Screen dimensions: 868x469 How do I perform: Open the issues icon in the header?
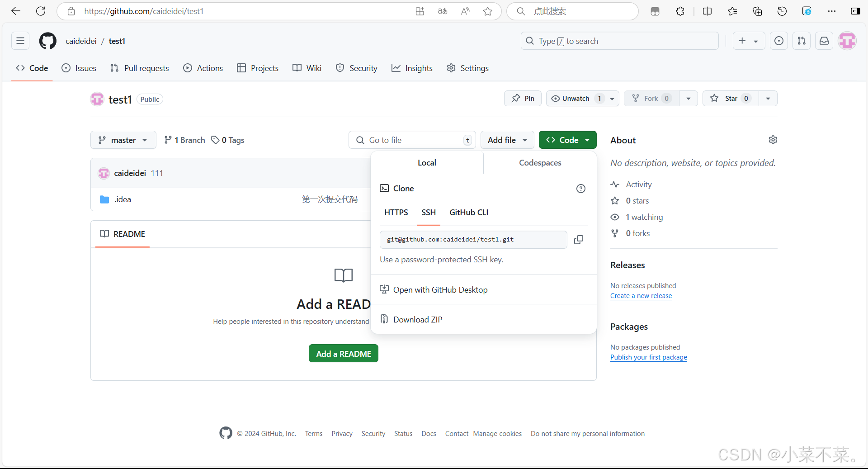778,41
